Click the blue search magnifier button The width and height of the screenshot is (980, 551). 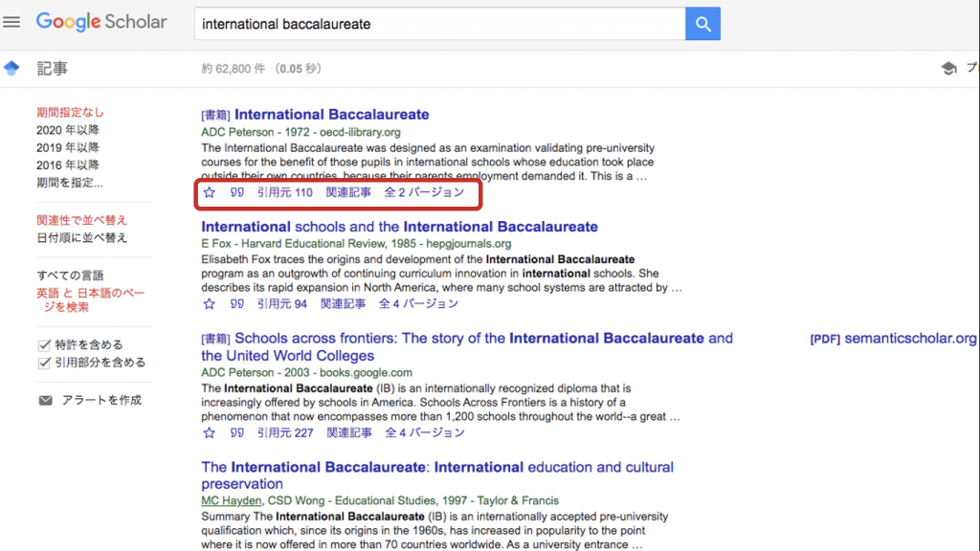(x=702, y=24)
